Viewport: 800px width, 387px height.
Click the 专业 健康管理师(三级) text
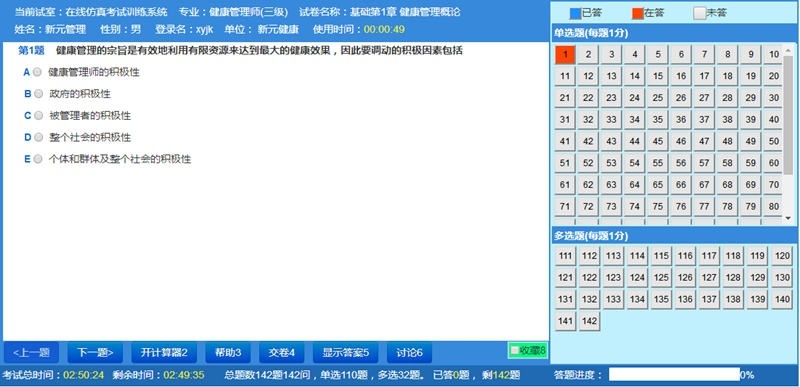233,12
